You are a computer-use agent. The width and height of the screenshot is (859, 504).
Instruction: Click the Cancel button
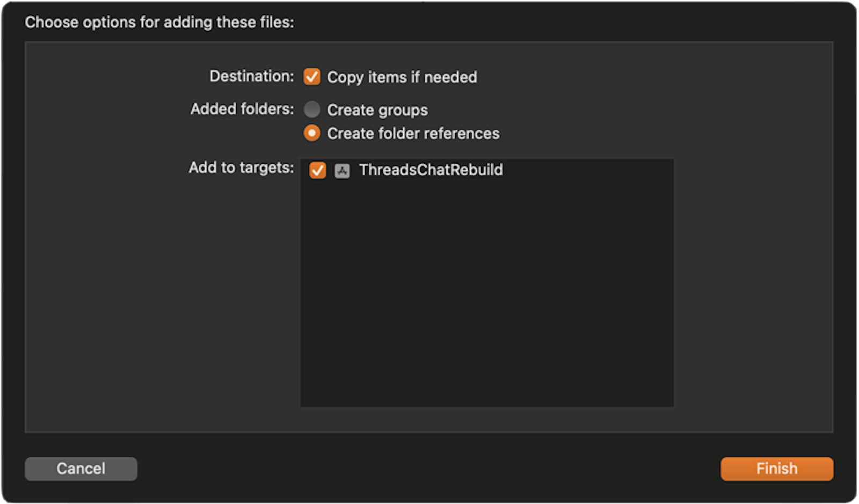[x=80, y=468]
